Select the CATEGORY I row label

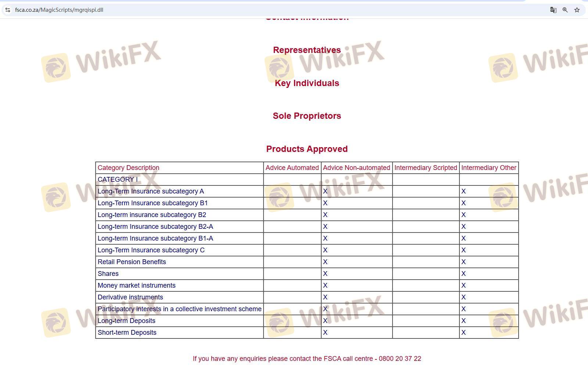(x=118, y=180)
